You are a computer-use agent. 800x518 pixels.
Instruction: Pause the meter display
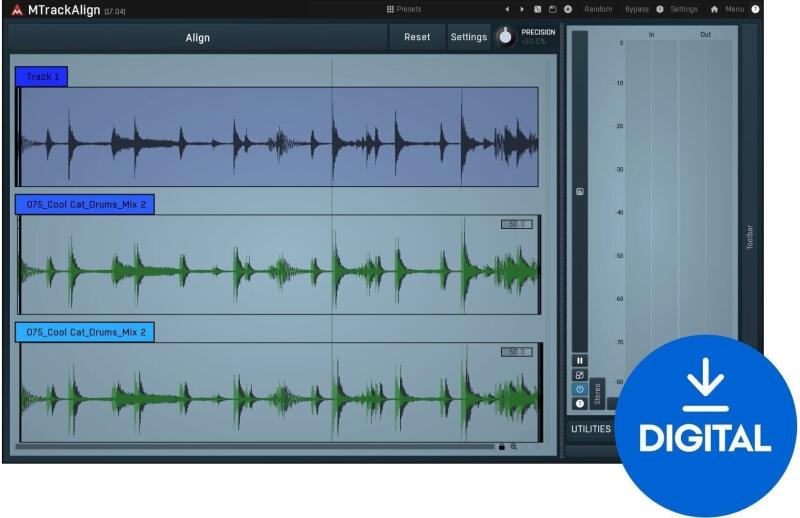pos(580,360)
